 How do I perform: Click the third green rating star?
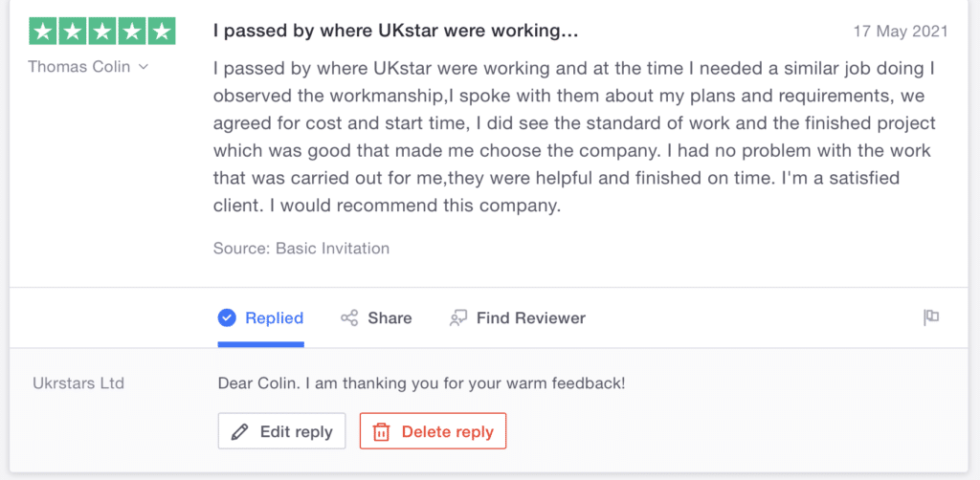(x=101, y=31)
